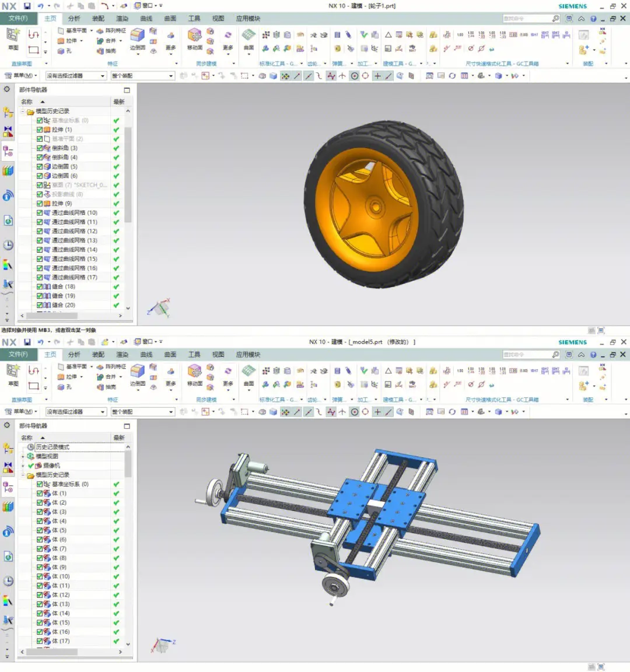Click 移动面 Move Face in _model5.prt ribbon
The image size is (630, 672).
click(195, 375)
